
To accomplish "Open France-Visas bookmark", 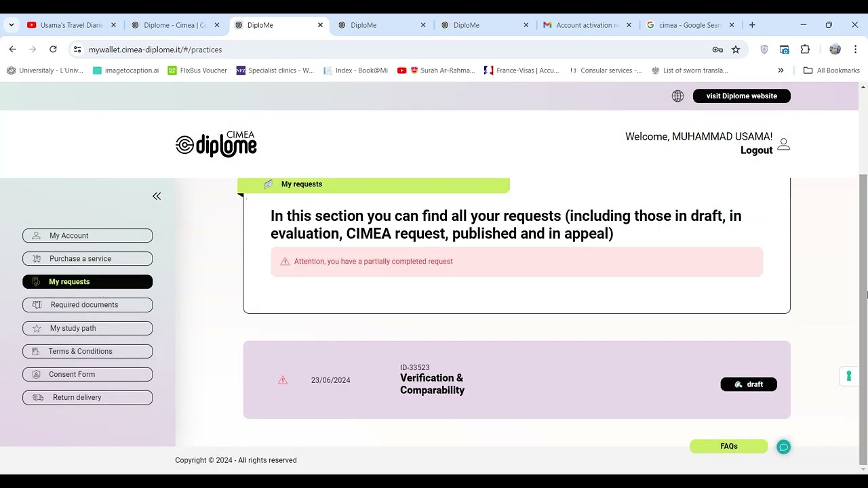I will coord(521,70).
